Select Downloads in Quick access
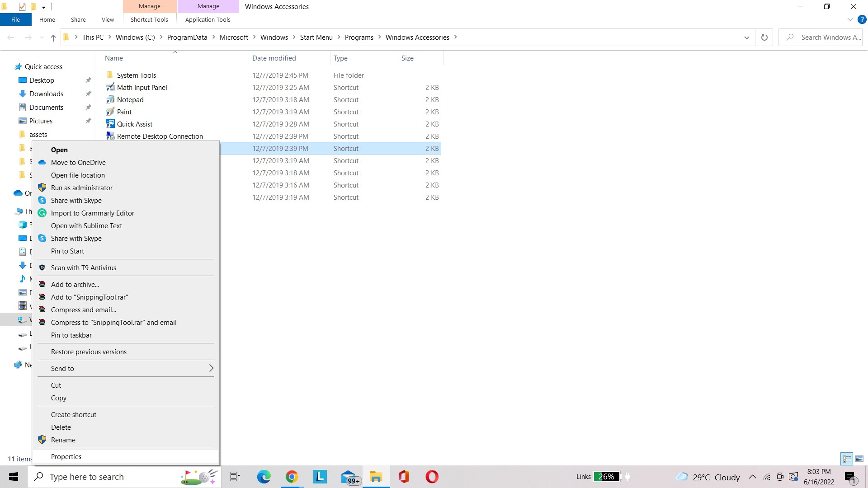Screen dimensions: 868x488 pos(46,94)
